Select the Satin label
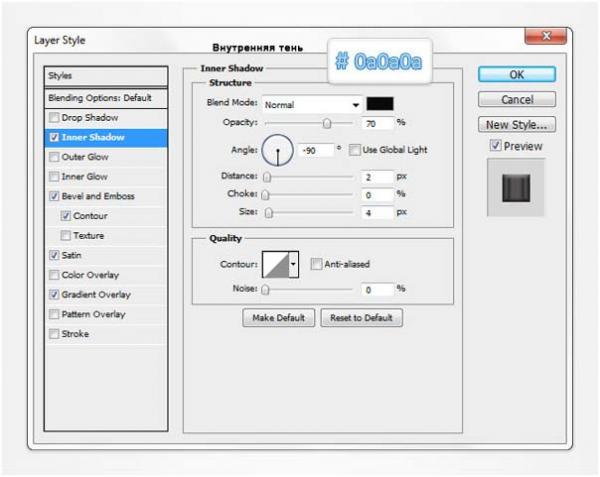This screenshot has width=600, height=477. pyautogui.click(x=72, y=255)
